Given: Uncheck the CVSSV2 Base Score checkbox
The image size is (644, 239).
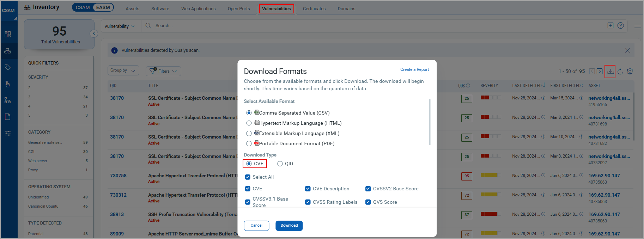Looking at the screenshot, I should point(368,189).
